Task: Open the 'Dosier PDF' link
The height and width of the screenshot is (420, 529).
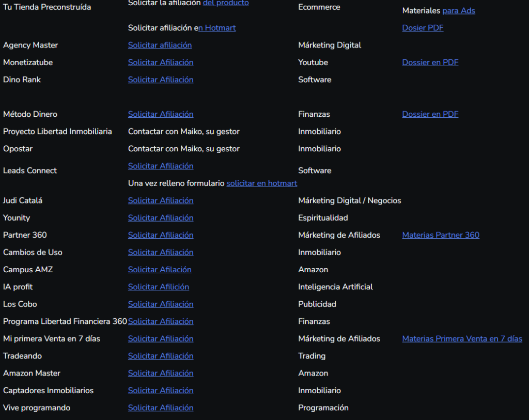Action: tap(423, 28)
